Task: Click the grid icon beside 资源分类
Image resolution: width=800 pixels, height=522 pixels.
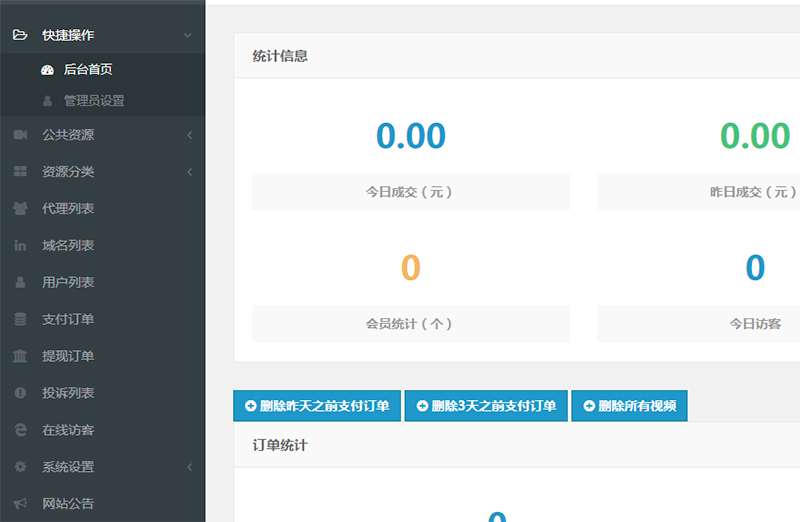Action: click(20, 172)
